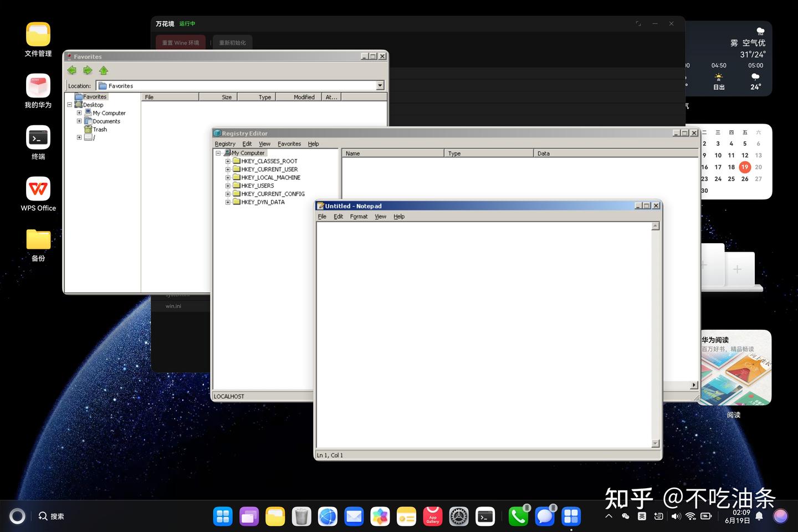798x532 pixels.
Task: Open the Location dropdown in Favorites window
Action: coord(380,85)
